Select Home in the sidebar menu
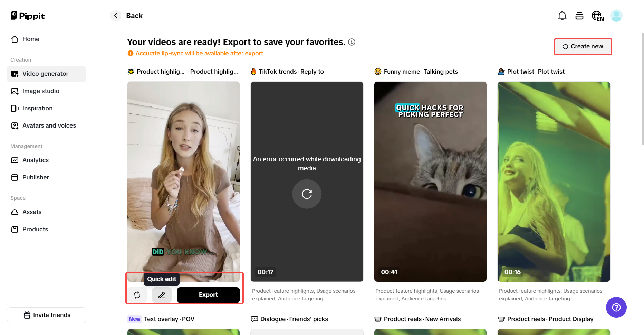The width and height of the screenshot is (644, 335). click(47, 39)
